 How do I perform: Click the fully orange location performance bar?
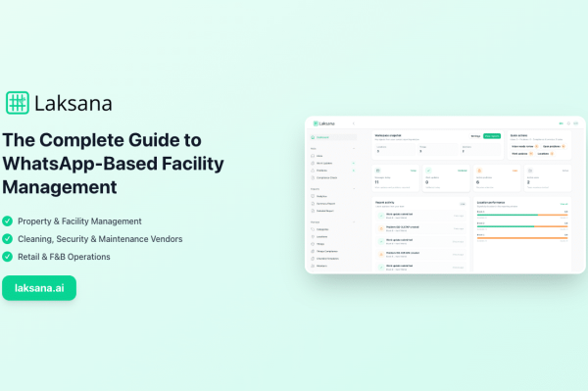[x=522, y=238]
